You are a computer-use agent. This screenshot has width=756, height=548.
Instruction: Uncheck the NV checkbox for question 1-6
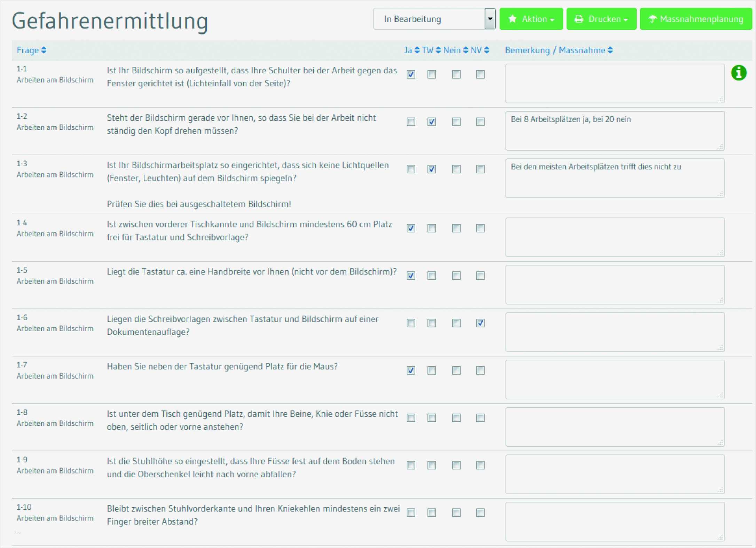point(480,323)
